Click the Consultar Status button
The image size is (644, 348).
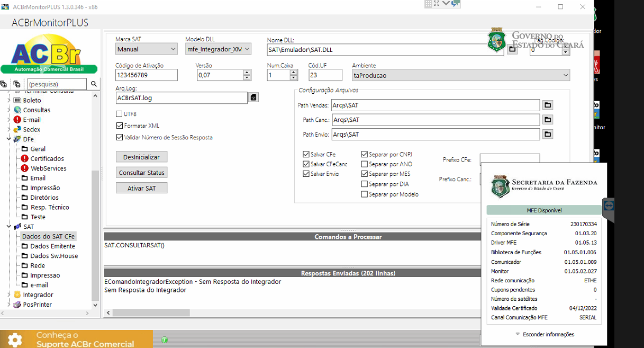[x=142, y=172]
